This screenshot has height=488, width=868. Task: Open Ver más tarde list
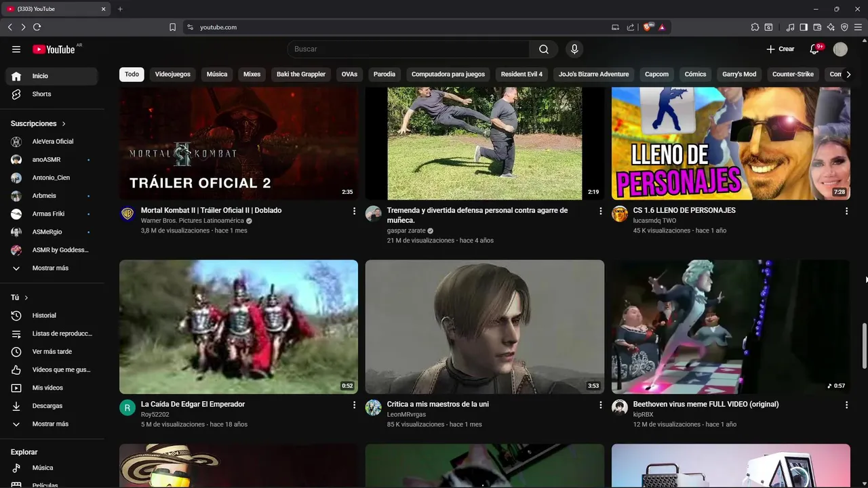[x=52, y=352]
